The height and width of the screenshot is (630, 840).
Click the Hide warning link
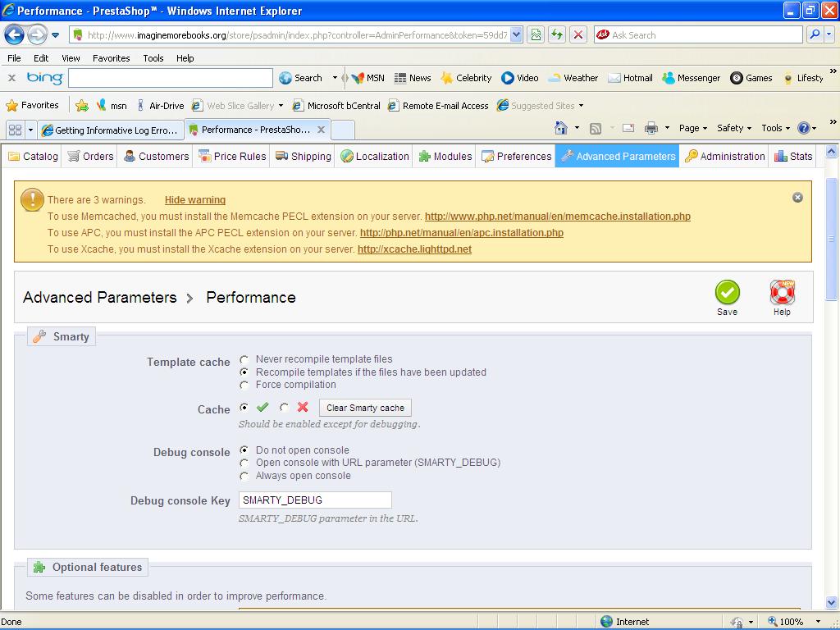[195, 200]
